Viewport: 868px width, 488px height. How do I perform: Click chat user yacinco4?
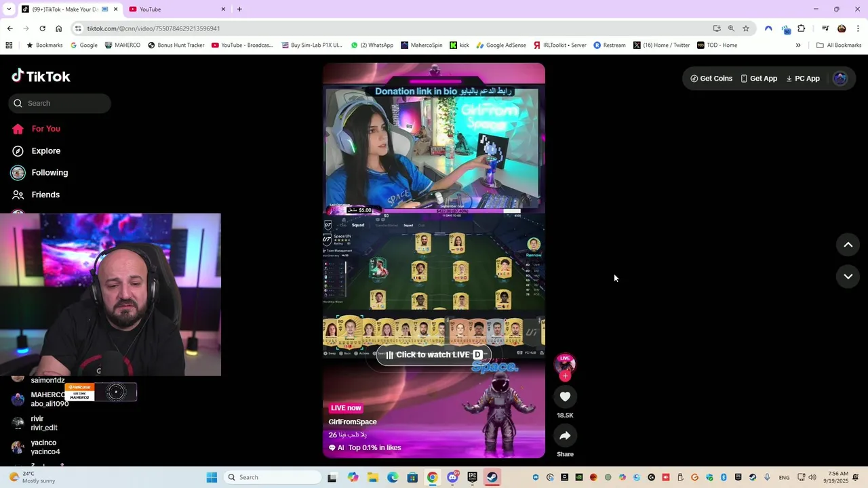45,452
